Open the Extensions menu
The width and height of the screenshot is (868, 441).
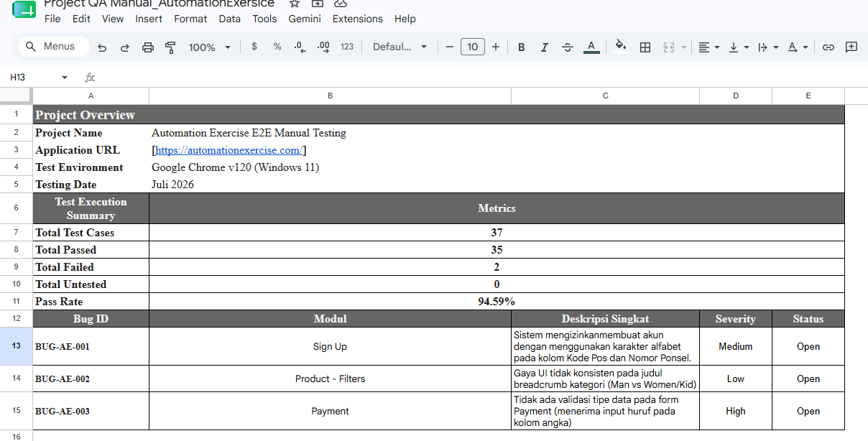pos(358,19)
